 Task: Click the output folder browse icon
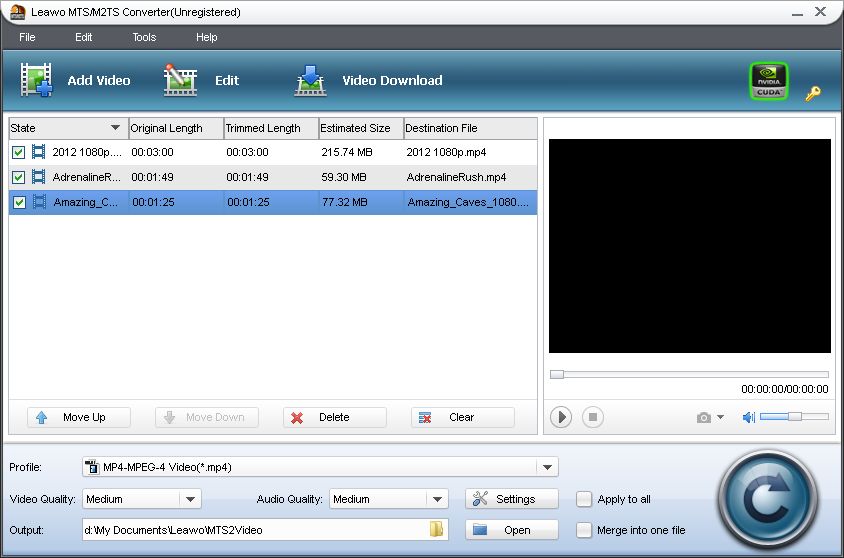(x=437, y=529)
